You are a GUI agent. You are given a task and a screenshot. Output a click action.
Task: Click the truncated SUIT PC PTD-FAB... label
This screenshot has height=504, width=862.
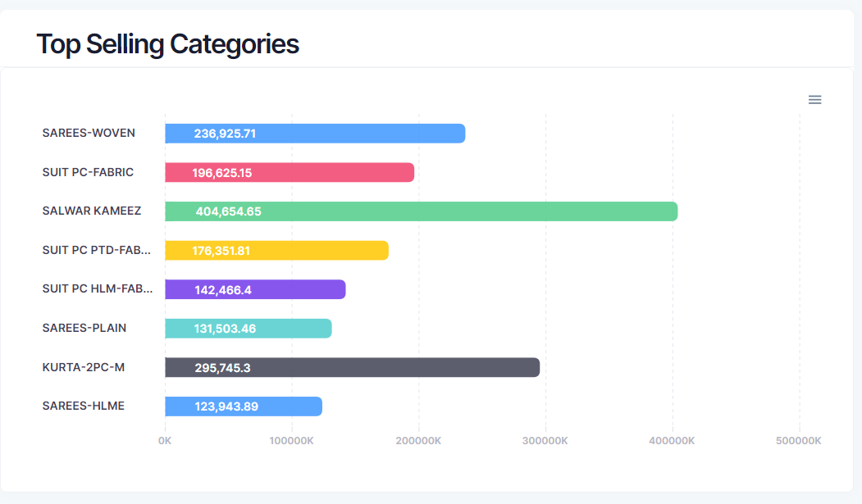click(x=97, y=250)
